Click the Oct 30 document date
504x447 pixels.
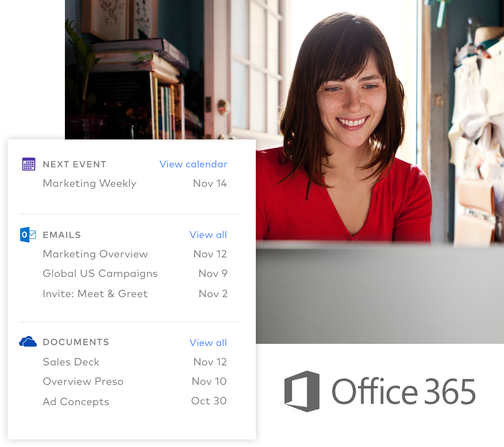tap(209, 401)
